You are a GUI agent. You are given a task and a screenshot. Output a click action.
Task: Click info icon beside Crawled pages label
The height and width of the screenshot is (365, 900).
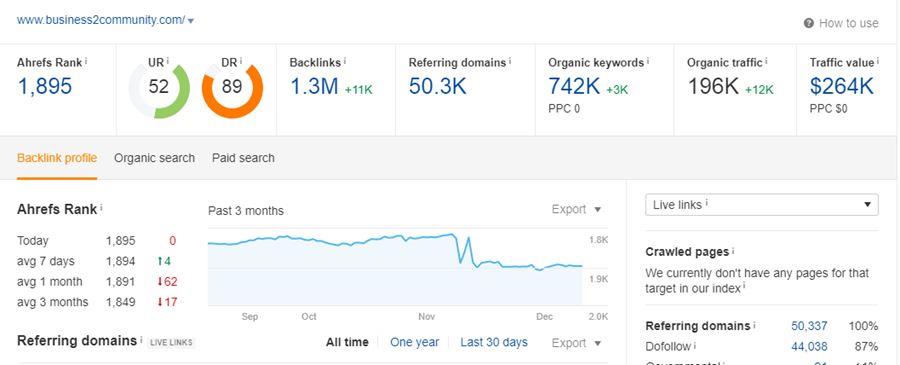coord(733,251)
